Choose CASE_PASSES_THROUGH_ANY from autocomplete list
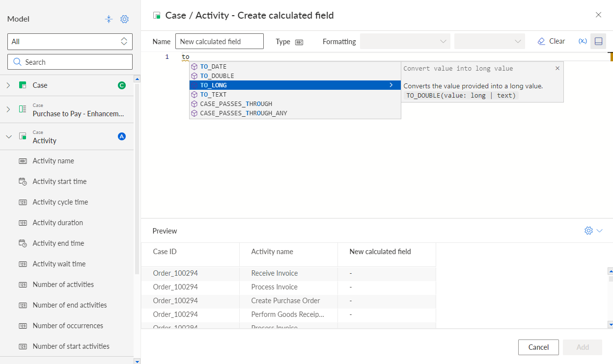 point(295,113)
